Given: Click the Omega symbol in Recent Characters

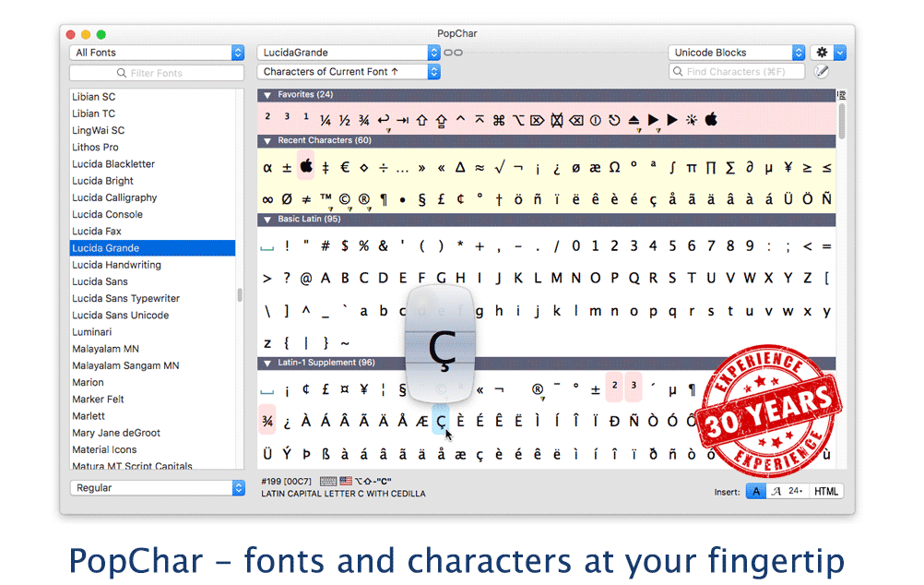Looking at the screenshot, I should coord(615,168).
